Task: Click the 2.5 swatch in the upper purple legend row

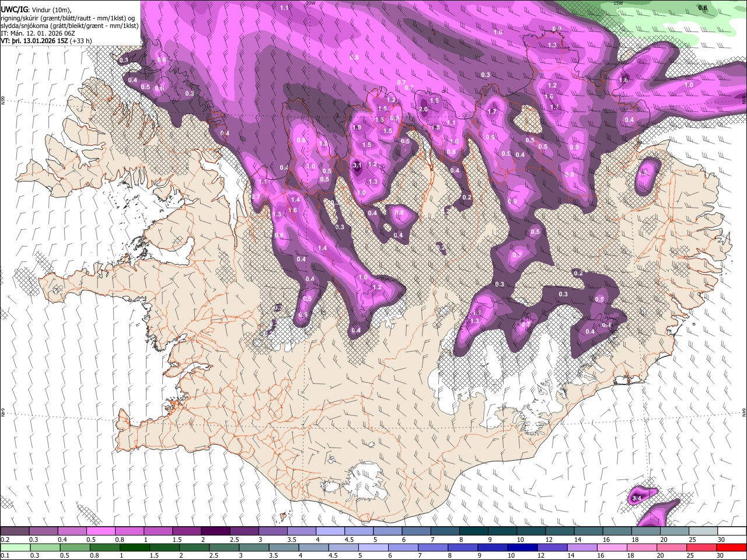Action: [x=244, y=531]
